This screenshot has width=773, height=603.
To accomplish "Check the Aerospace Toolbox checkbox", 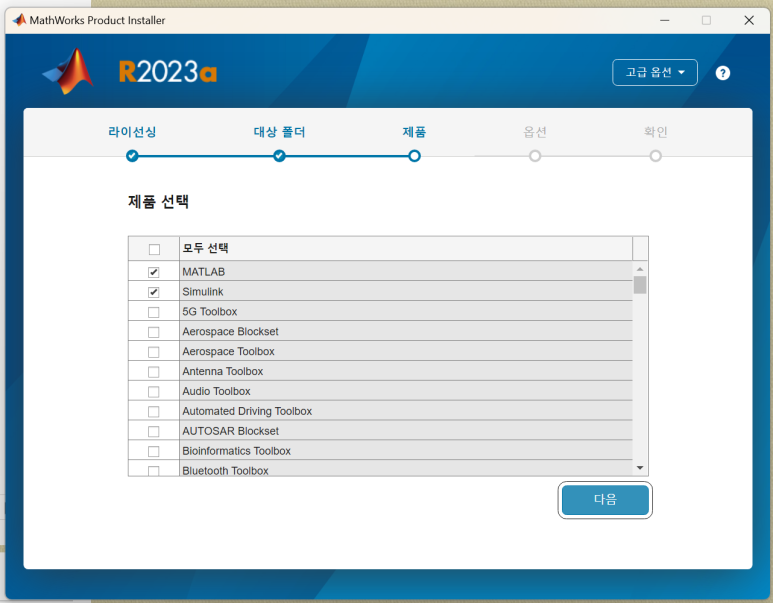I will point(154,352).
